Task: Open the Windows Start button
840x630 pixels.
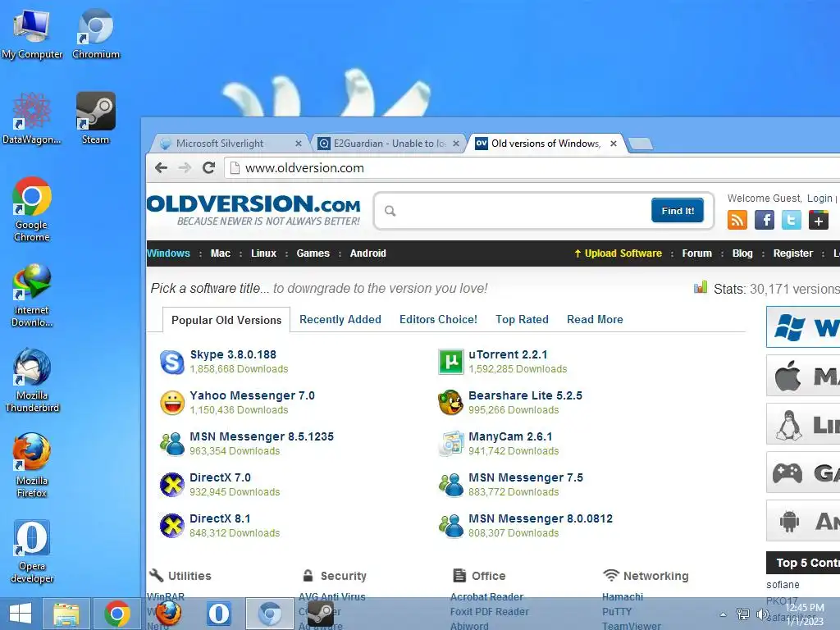Action: tap(21, 614)
